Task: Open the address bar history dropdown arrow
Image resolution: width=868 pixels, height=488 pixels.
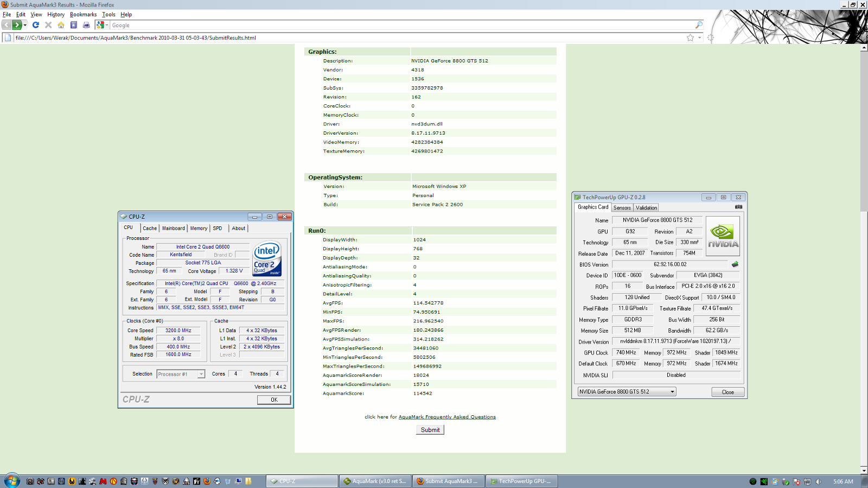Action: point(699,37)
